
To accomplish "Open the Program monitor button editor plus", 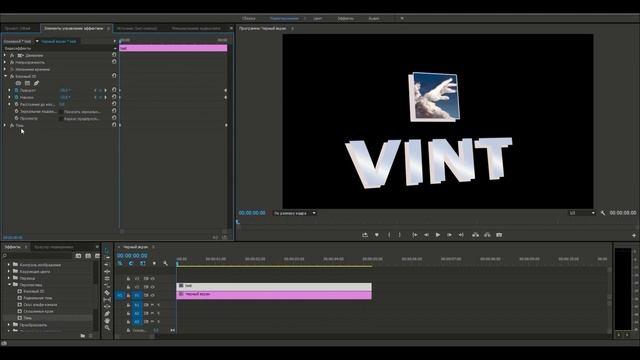I will click(634, 236).
